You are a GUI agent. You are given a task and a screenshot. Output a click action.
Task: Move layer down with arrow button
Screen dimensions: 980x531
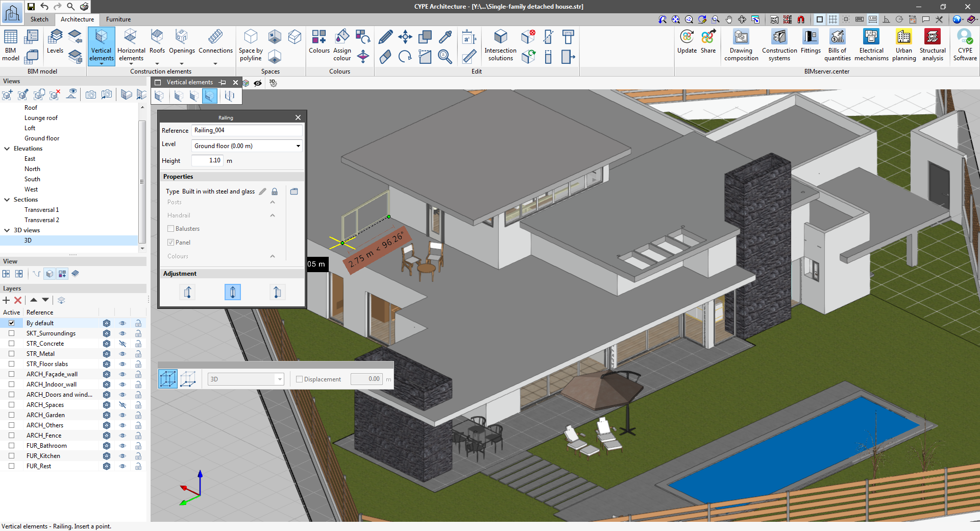(45, 300)
